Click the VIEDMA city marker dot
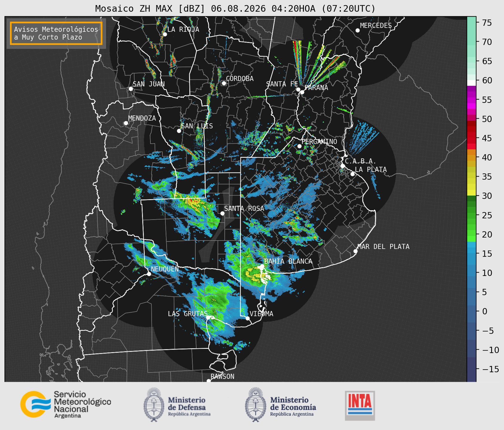504x430 pixels. click(248, 318)
